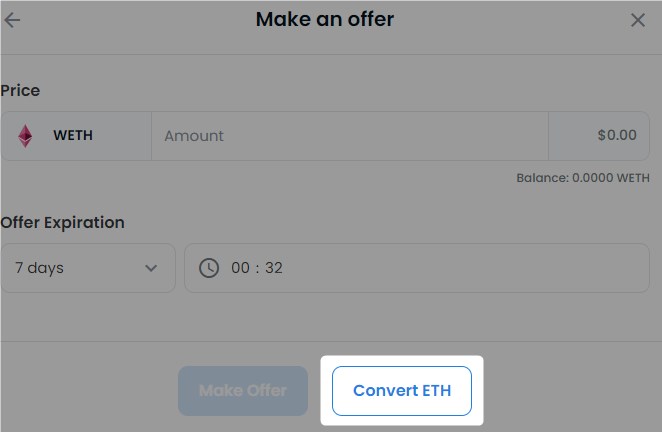Open the 7 days expiration dropdown

tap(88, 268)
